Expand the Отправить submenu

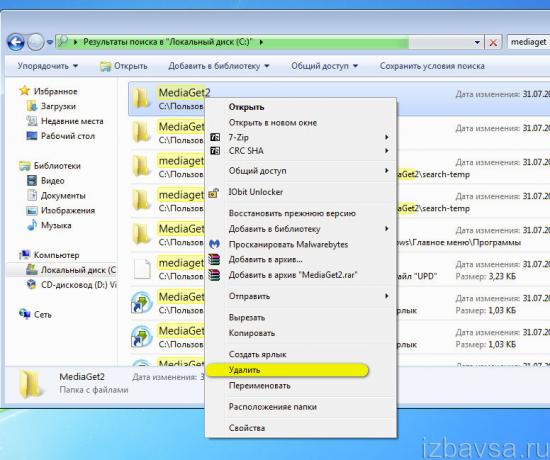tap(301, 296)
